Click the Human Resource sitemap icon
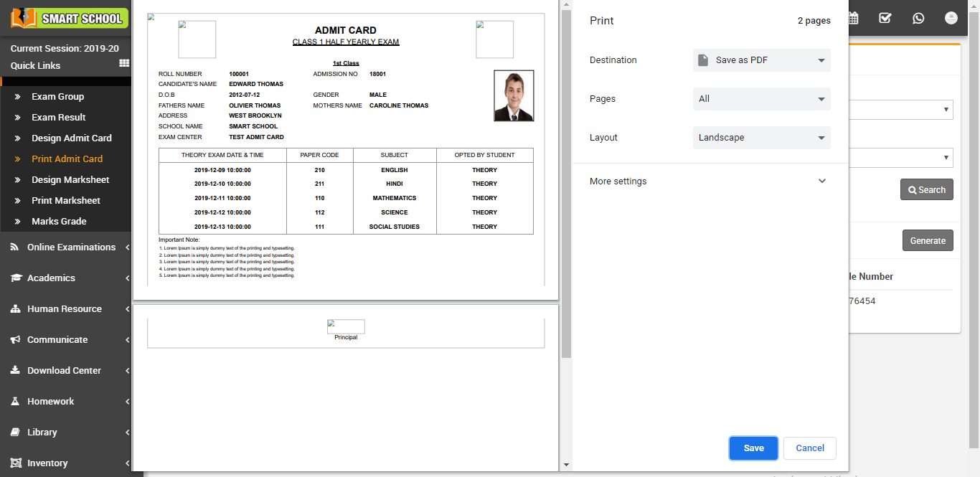This screenshot has height=477, width=980. point(14,309)
